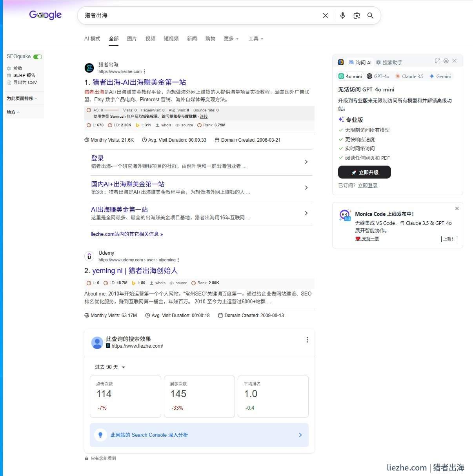Click the LD: 2.30K metric

(120, 125)
